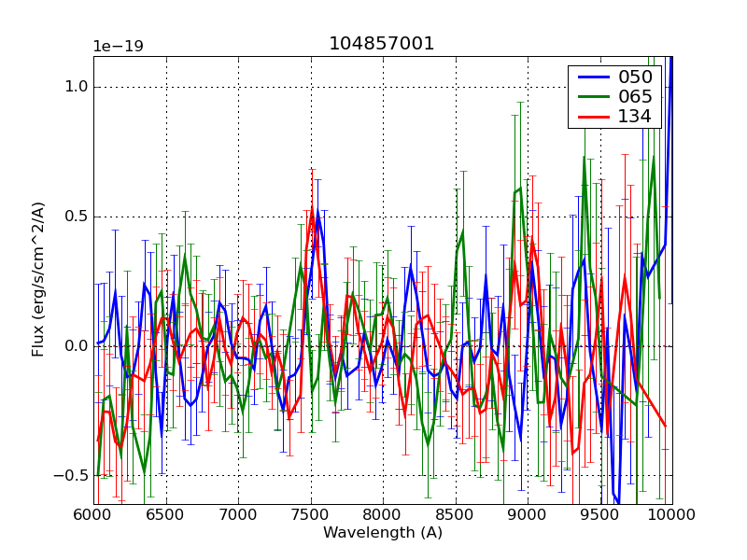Click the 1.0 y-axis tick label
This screenshot has width=747, height=560.
[x=76, y=87]
